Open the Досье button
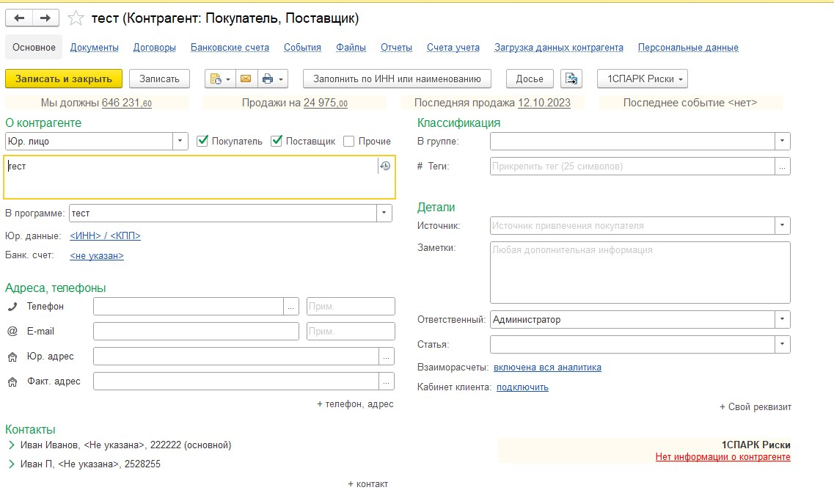Viewport: 834px width, 504px height. click(530, 78)
